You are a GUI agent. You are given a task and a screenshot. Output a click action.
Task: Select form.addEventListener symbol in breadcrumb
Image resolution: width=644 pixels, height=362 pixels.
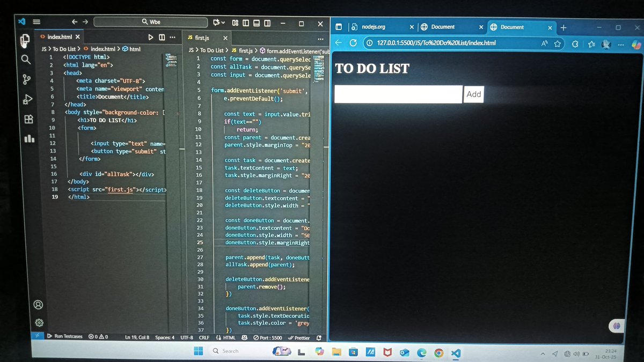[x=295, y=50]
